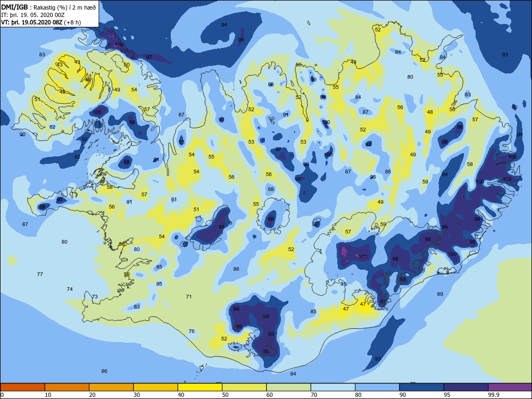Click the medium blue 80–90 legend swatch

377,387
